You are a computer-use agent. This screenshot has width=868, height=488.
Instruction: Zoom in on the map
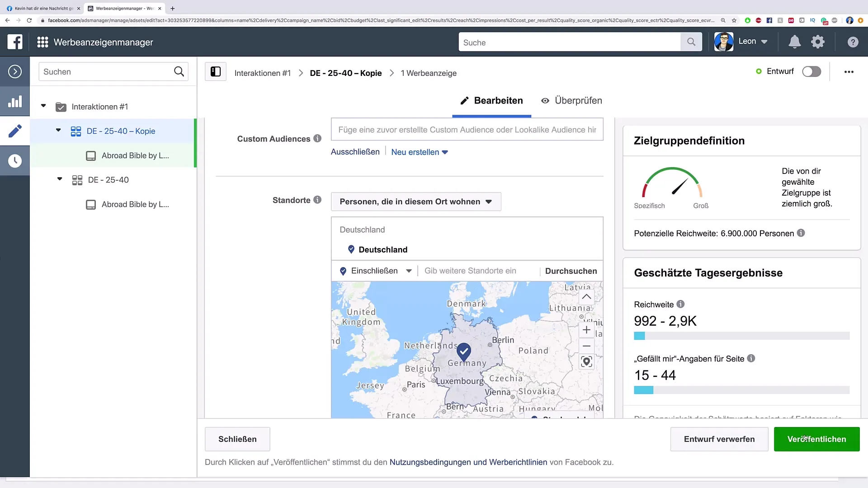(586, 330)
